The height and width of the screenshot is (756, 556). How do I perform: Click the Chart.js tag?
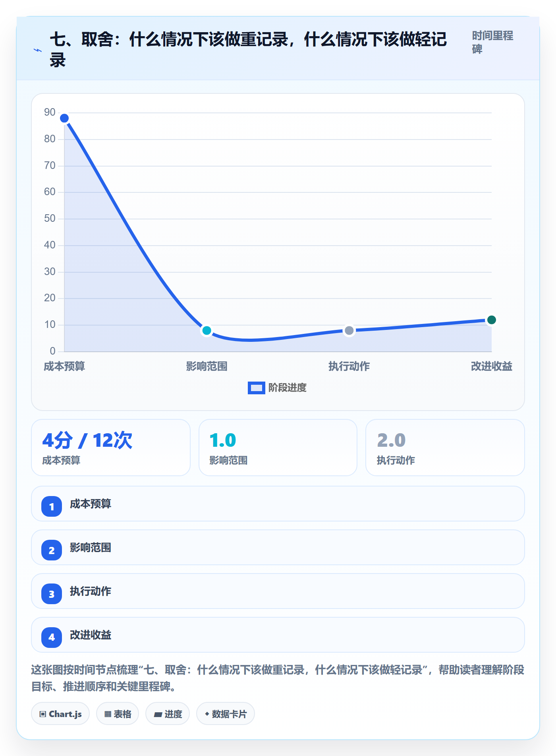[x=60, y=714]
